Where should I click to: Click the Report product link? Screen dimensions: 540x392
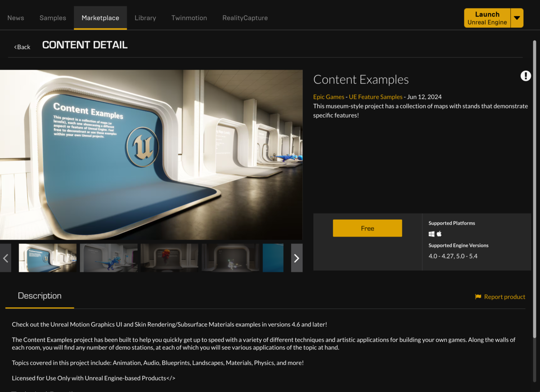[504, 297]
